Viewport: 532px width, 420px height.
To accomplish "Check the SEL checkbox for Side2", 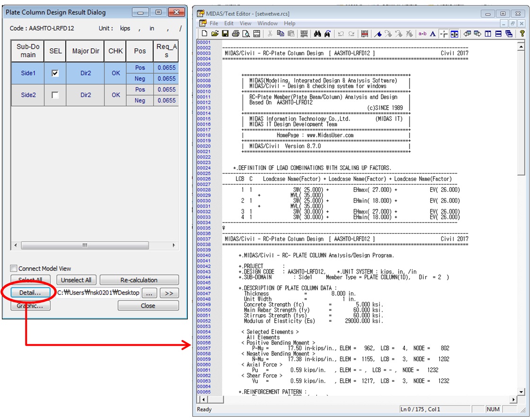I will 55,95.
